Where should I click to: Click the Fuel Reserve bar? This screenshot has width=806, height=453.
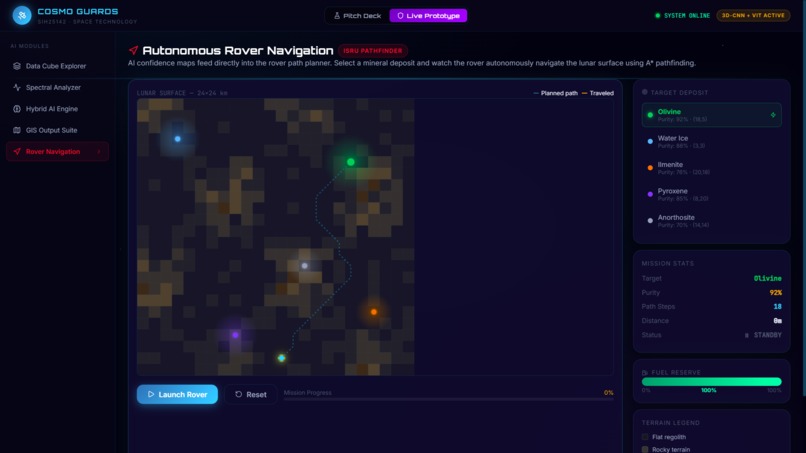coord(711,382)
